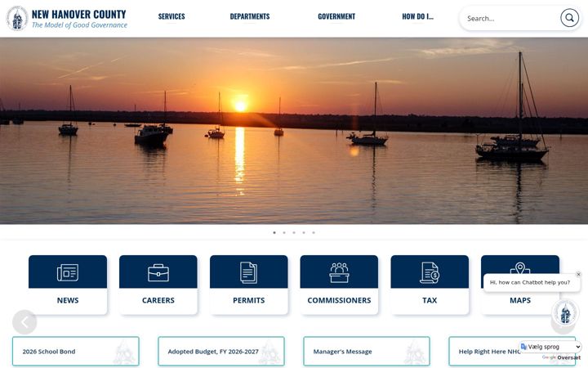Click the New Hanover County title text
This screenshot has height=368, width=588.
[78, 14]
